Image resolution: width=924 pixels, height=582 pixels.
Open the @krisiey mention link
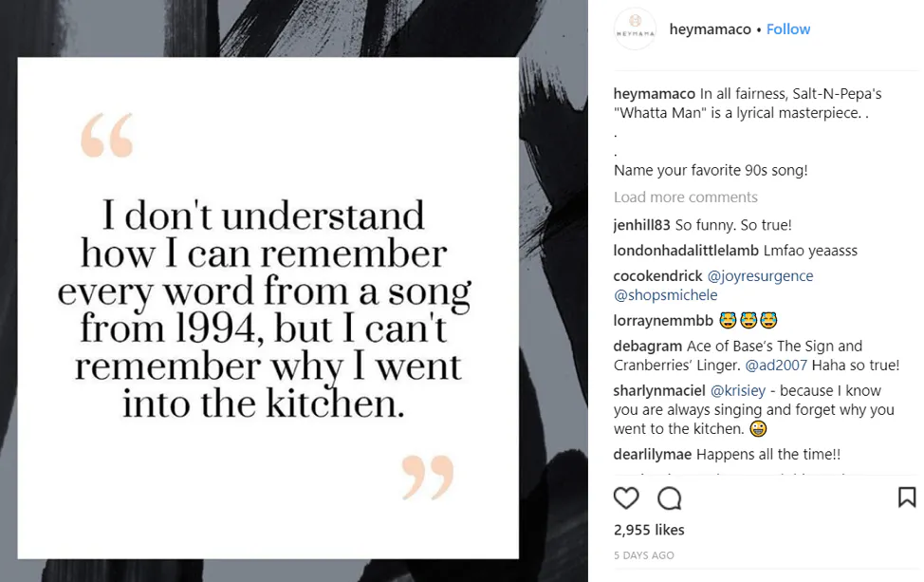pos(741,391)
